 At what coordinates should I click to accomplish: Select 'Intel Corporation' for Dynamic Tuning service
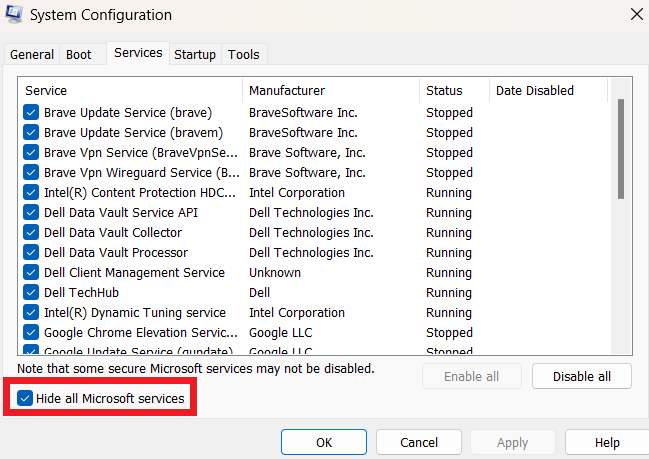click(297, 313)
